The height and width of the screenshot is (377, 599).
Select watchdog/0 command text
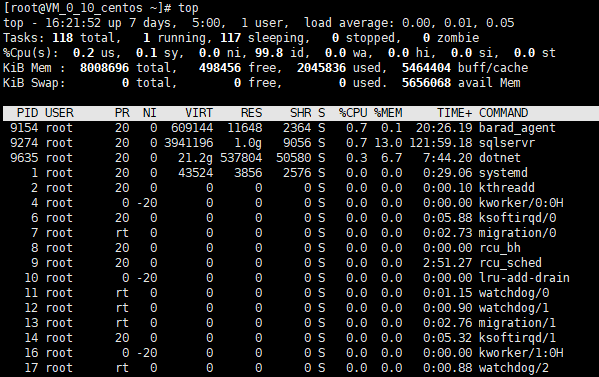click(514, 293)
